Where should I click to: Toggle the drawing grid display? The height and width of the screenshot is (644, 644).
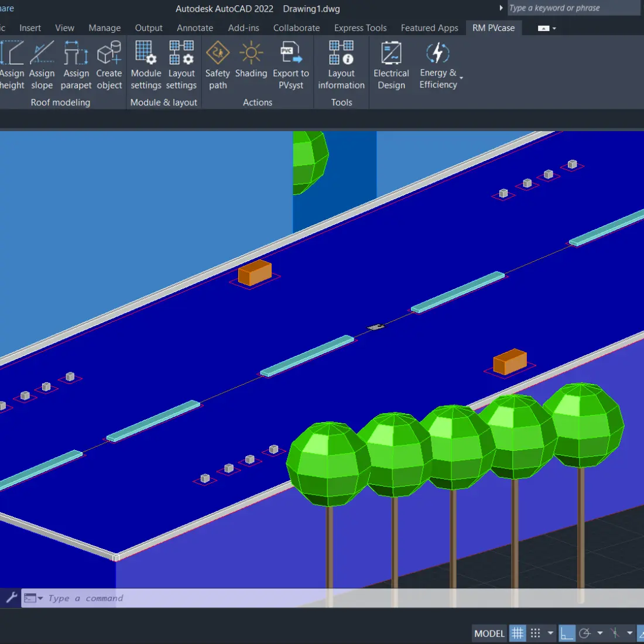coord(518,633)
